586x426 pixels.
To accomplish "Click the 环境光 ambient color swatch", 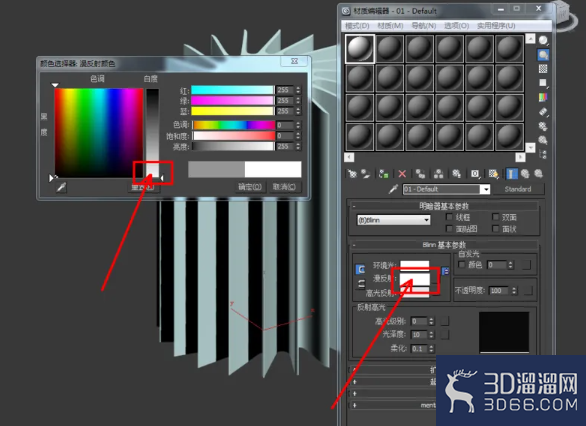I will pos(415,265).
